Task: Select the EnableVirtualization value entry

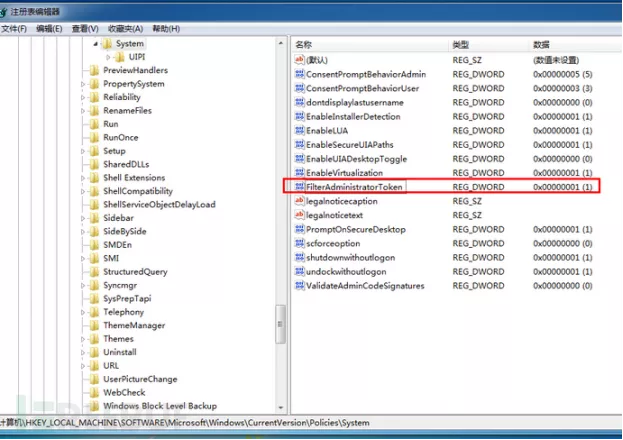Action: pos(350,173)
